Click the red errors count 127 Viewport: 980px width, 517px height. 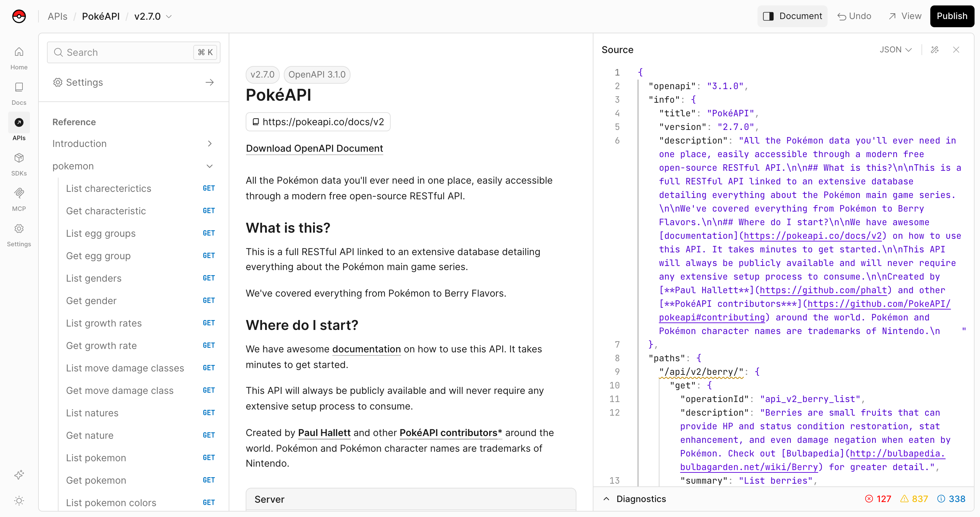[x=878, y=499]
